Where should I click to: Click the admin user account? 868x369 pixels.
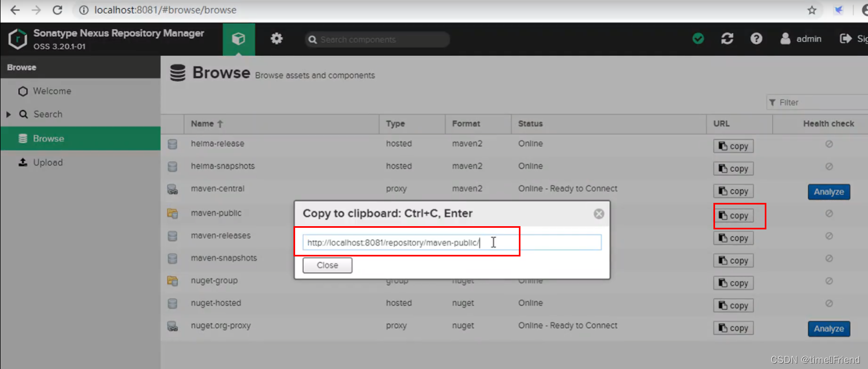[801, 38]
